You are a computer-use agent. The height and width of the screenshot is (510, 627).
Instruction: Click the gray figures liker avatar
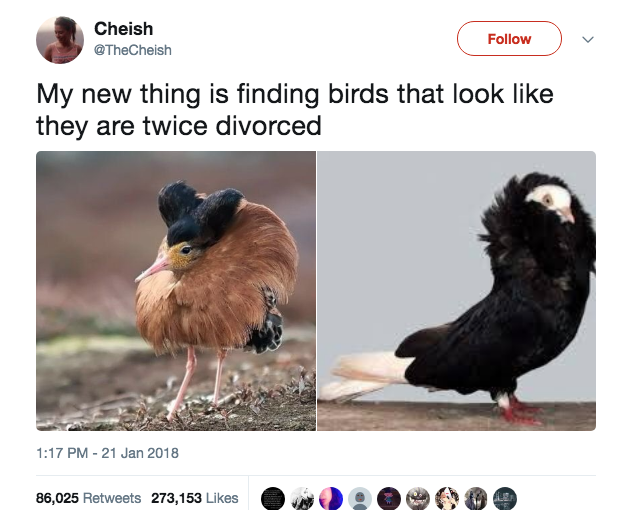click(476, 499)
